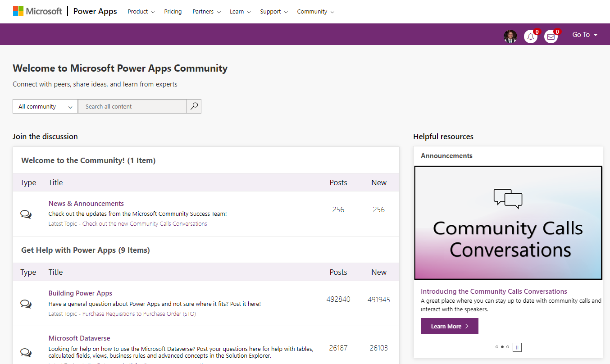Image resolution: width=610 pixels, height=364 pixels.
Task: Click the Microsoft logo
Action: (x=37, y=11)
